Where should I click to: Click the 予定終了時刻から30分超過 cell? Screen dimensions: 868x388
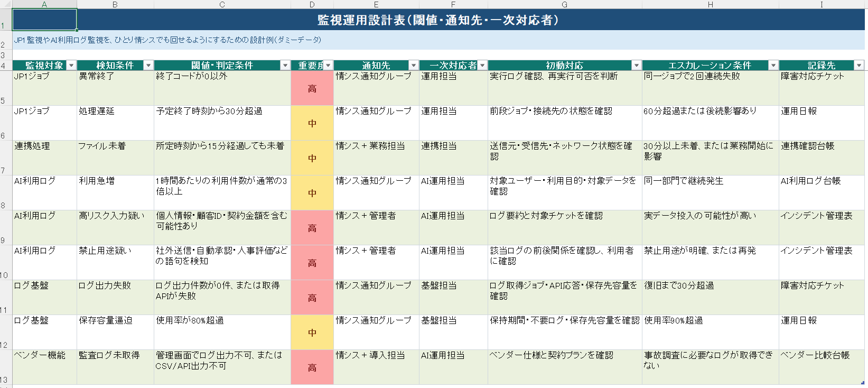coord(222,123)
